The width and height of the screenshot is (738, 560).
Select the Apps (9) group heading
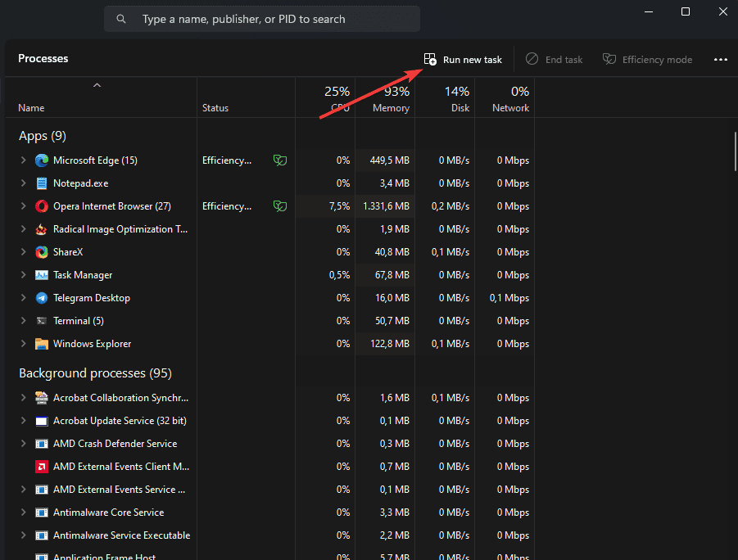click(x=43, y=136)
